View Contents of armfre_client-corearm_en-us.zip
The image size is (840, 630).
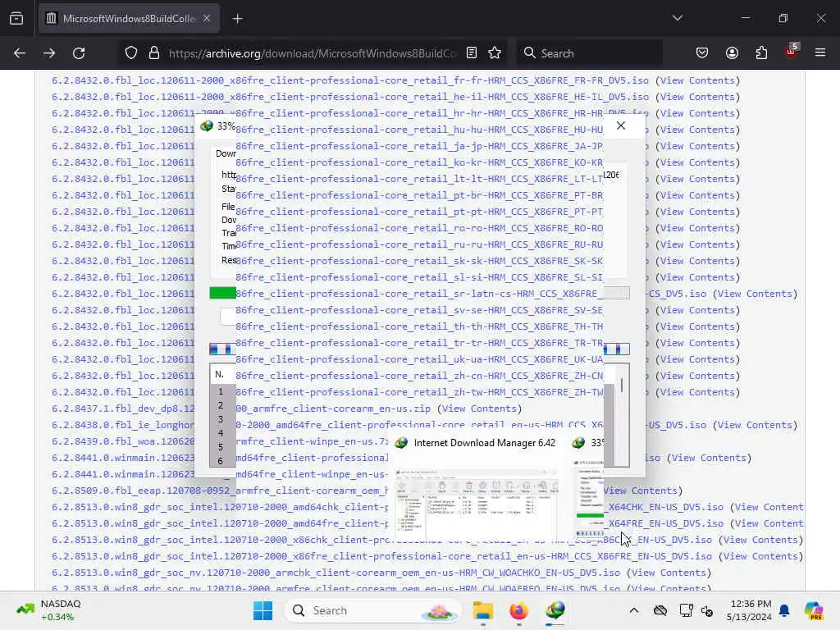[x=479, y=409]
